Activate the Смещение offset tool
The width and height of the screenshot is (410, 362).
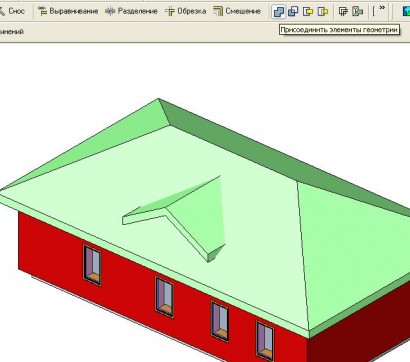237,11
